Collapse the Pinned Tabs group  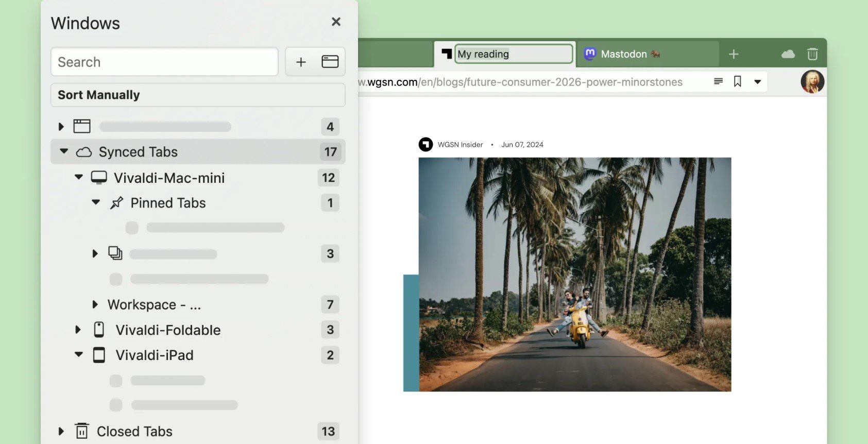[x=96, y=202]
